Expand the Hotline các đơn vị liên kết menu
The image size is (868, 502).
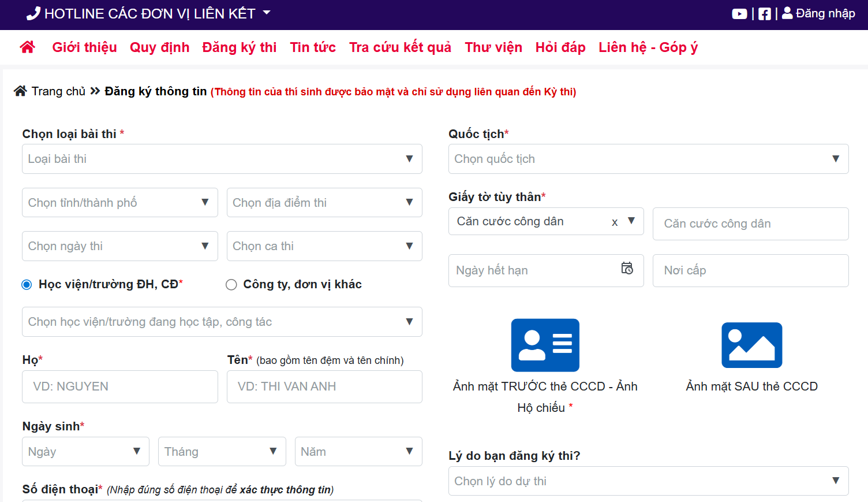[149, 14]
